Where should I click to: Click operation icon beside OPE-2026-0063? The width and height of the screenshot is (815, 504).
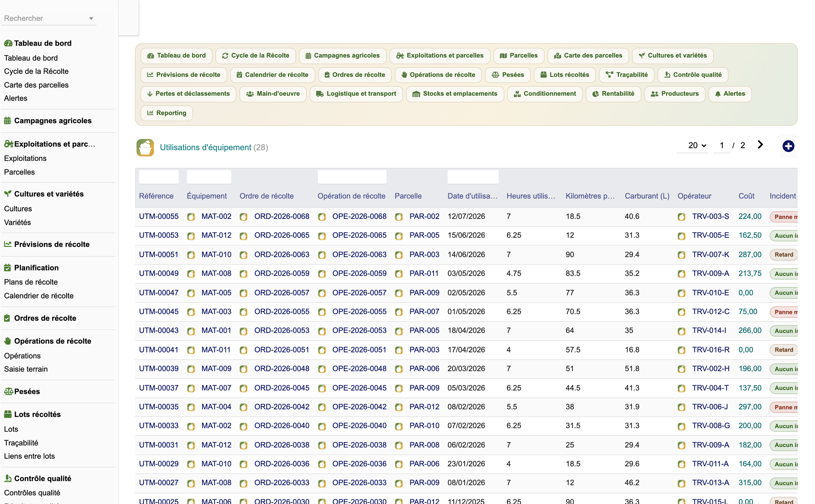click(x=322, y=255)
